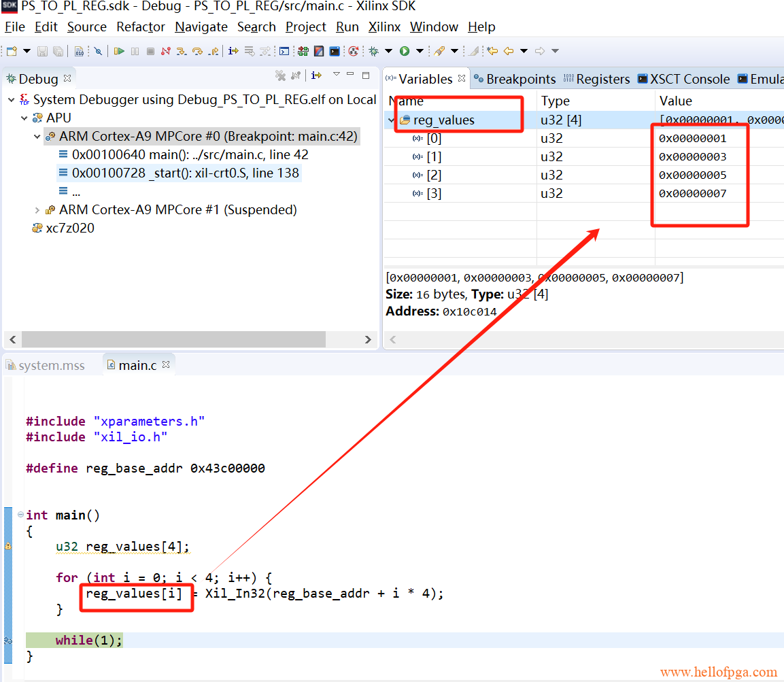Click the Resume debugging icon
Screen dimensions: 784x682
click(119, 51)
